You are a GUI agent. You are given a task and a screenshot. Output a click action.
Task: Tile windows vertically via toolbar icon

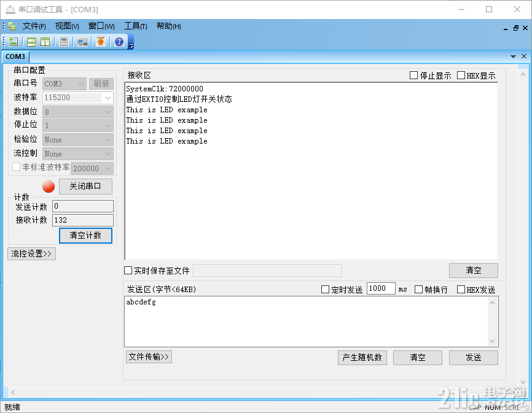click(x=45, y=42)
